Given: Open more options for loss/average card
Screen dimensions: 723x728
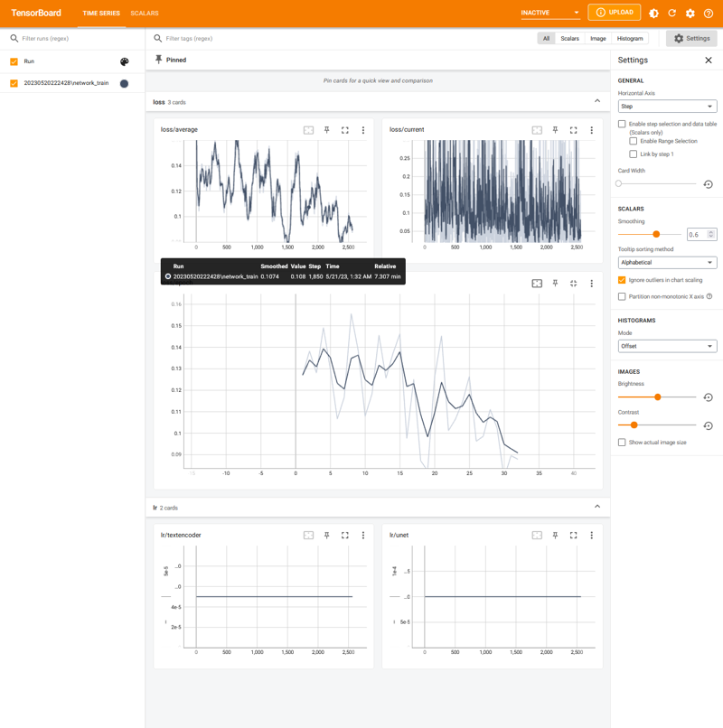Looking at the screenshot, I should (363, 130).
